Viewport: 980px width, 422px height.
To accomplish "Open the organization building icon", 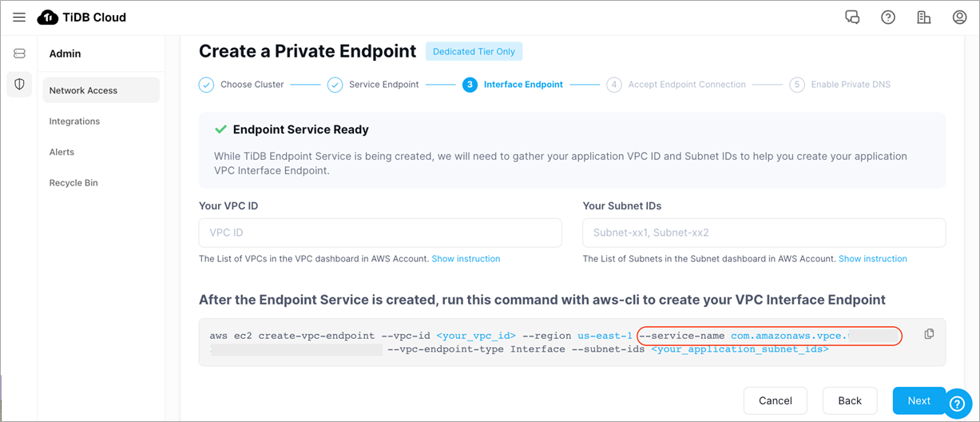I will (924, 18).
